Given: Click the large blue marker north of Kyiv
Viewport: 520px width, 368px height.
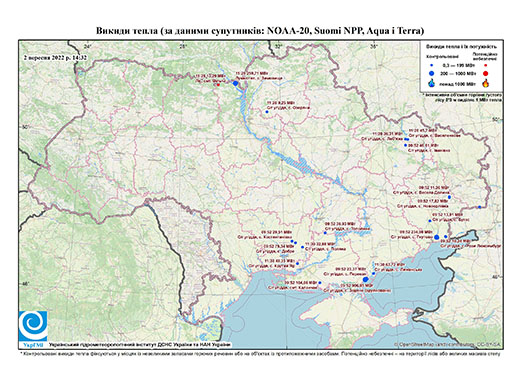Looking at the screenshot, I should (235, 83).
